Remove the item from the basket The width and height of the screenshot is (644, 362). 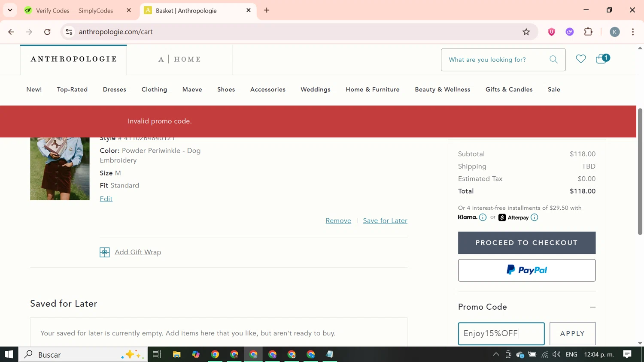[338, 220]
